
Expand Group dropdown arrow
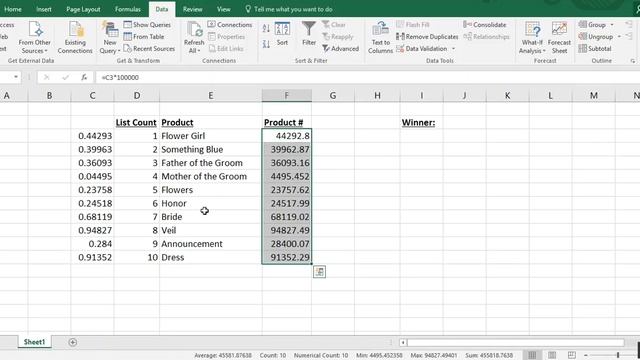pos(611,25)
